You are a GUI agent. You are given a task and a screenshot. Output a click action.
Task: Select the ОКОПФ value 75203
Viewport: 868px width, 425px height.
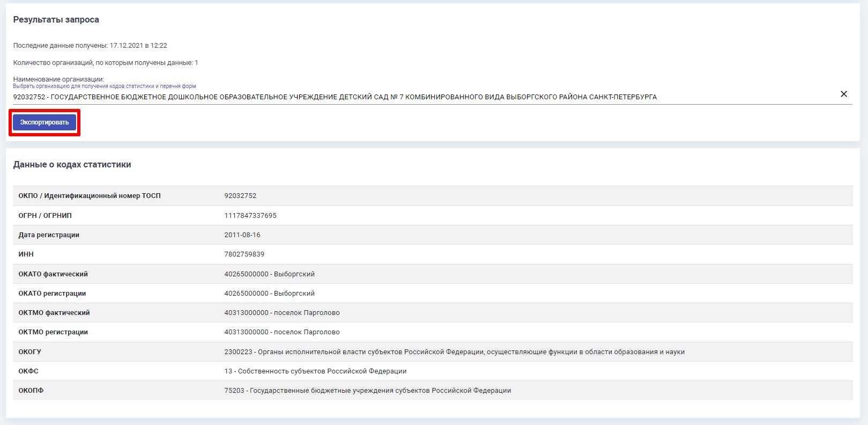367,391
